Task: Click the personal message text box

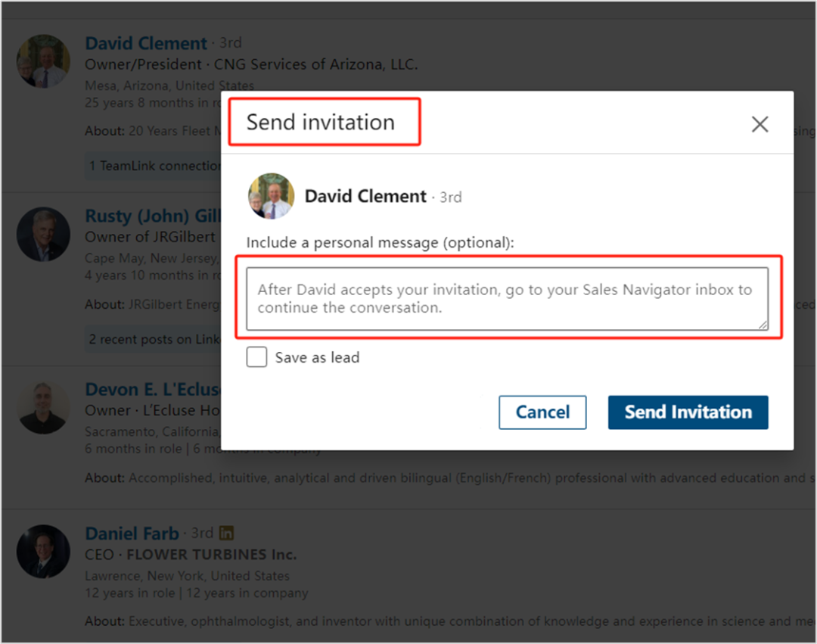Action: [507, 298]
